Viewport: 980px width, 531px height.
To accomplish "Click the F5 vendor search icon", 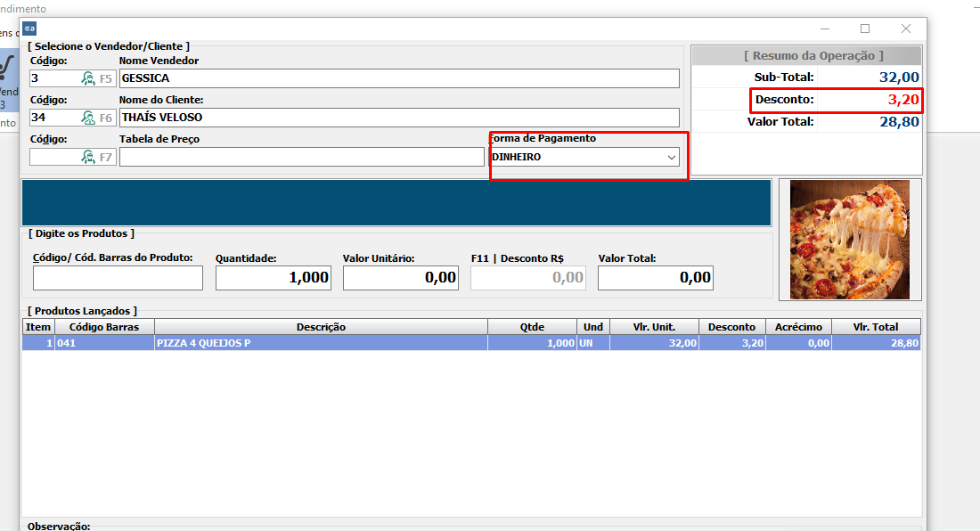I will click(88, 78).
